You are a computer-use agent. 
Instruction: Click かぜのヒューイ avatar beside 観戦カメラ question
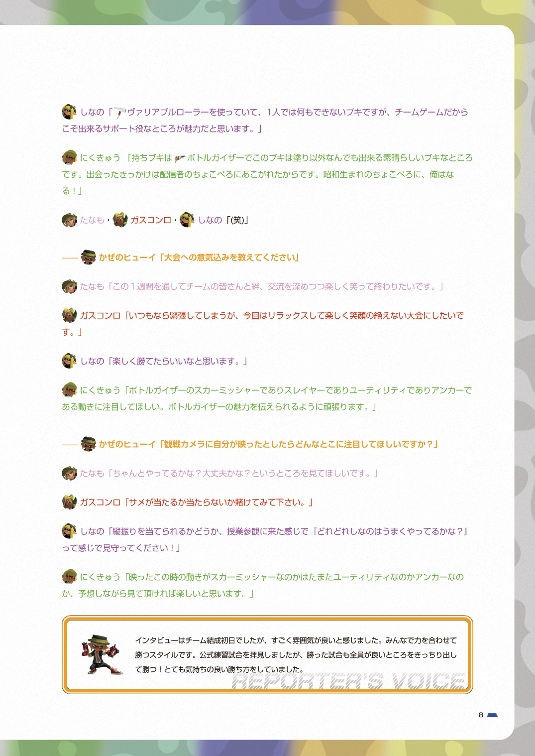pos(89,444)
